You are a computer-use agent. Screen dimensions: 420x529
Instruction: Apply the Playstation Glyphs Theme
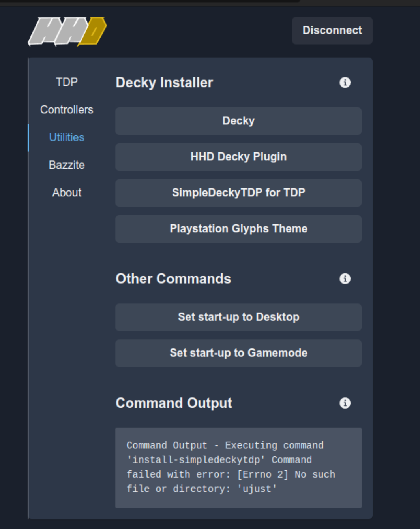click(238, 229)
